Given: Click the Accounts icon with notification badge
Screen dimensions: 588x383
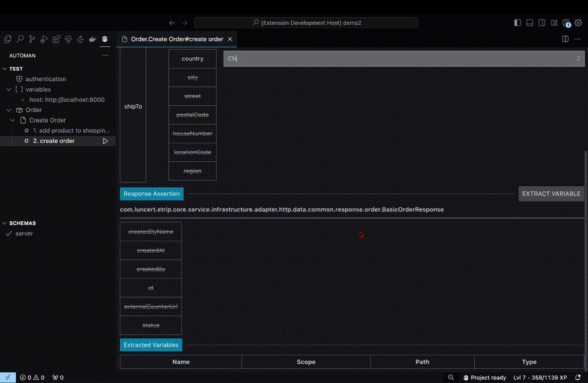Looking at the screenshot, I should click(566, 23).
